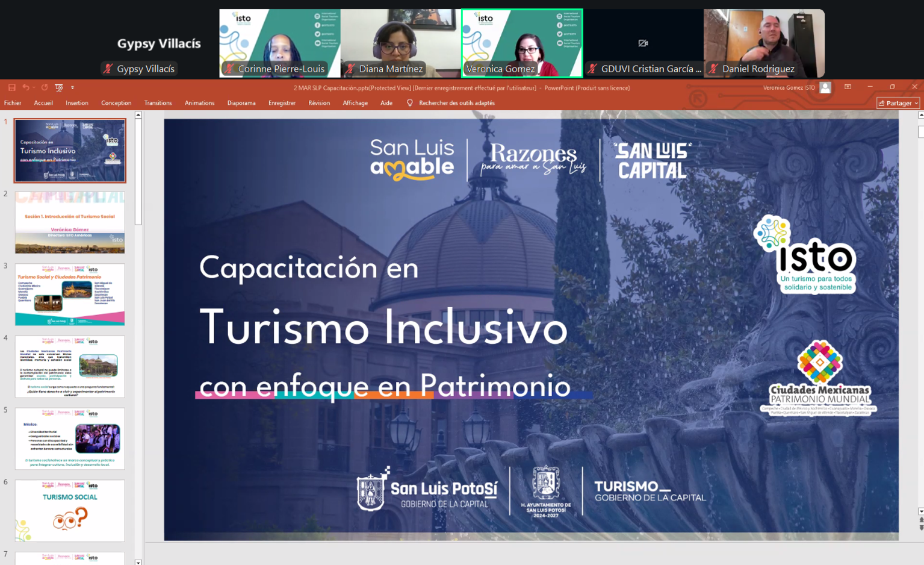The image size is (924, 565).
Task: Expand Customize Quick Access Toolbar dropdown
Action: (x=72, y=88)
